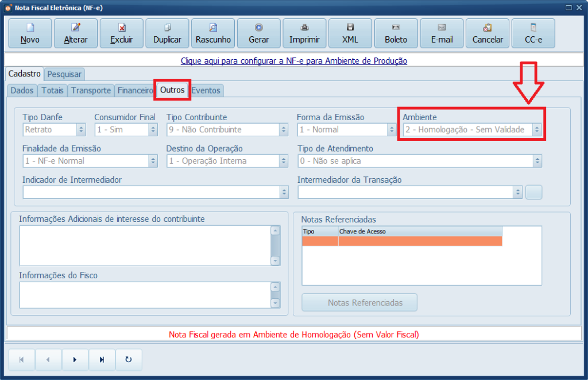Viewport: 588px width, 380px height.
Task: Open the Tipo Danfe dropdown
Action: [x=81, y=130]
